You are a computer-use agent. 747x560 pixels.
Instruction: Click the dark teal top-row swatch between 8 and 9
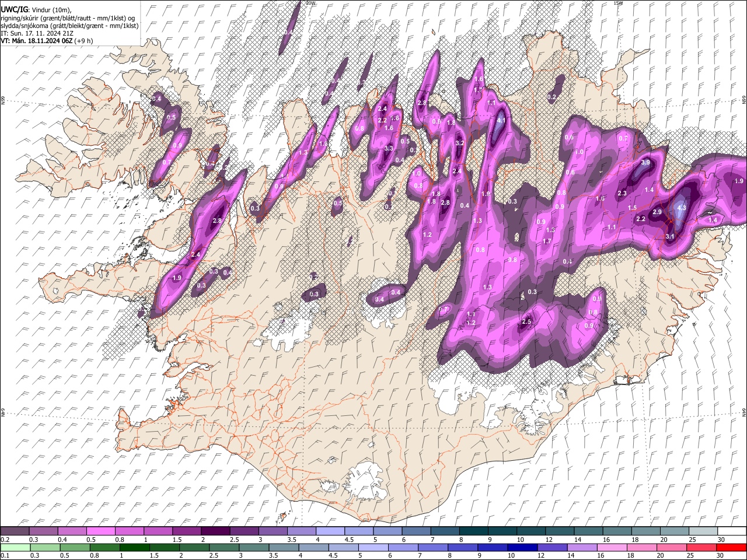click(x=473, y=531)
